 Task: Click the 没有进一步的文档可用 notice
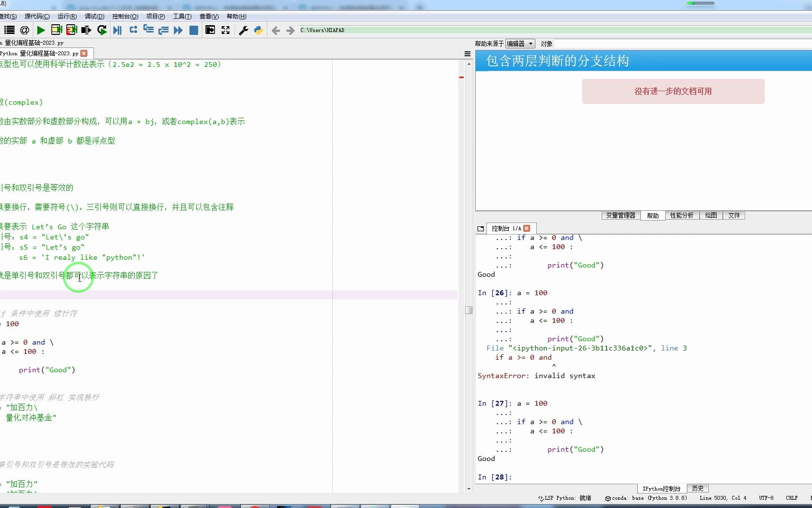(673, 91)
